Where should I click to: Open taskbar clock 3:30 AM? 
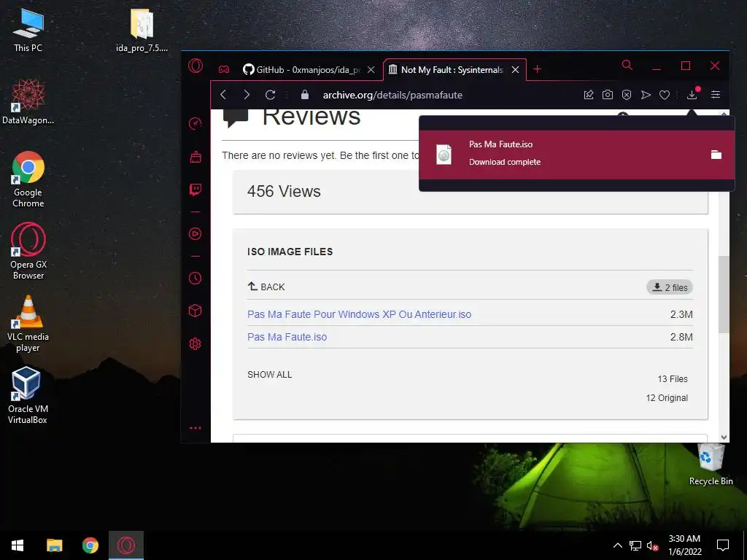point(684,545)
